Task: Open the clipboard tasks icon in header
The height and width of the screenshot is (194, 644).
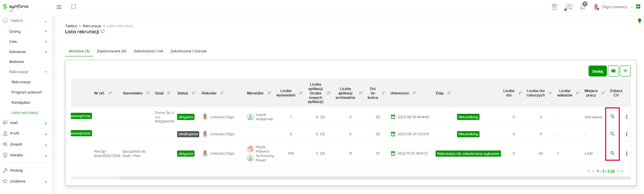Action: point(554,7)
